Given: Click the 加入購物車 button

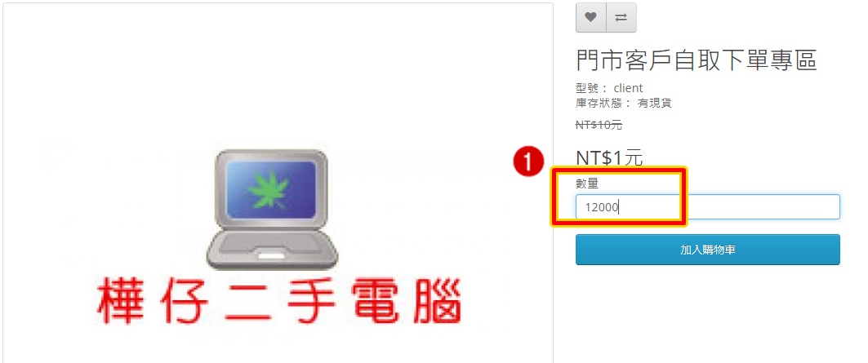Looking at the screenshot, I should point(707,250).
